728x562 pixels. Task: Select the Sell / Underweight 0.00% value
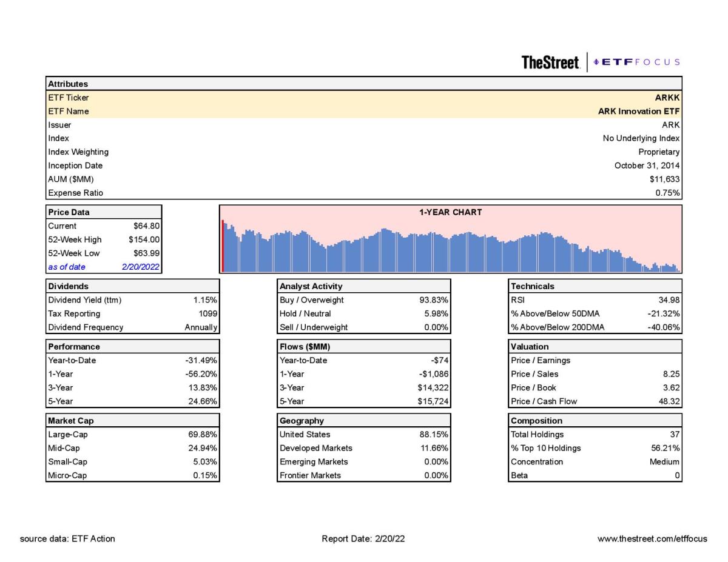[x=437, y=327]
